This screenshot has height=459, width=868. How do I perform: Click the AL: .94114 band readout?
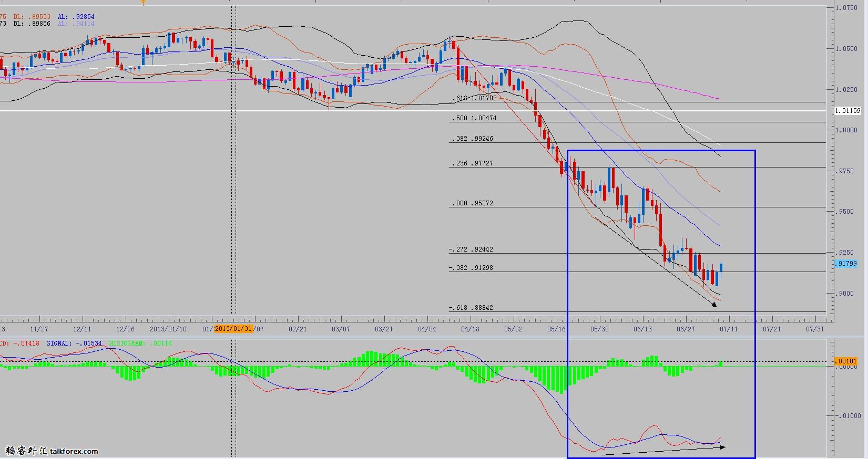(76, 24)
